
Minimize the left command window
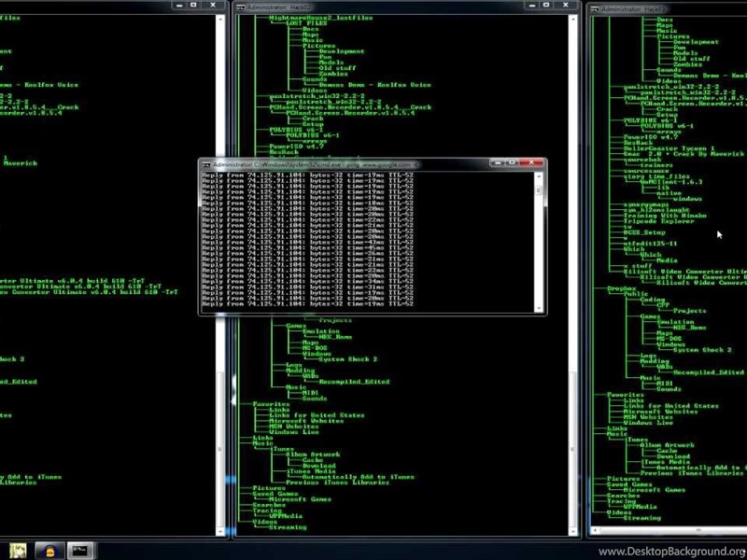(179, 5)
